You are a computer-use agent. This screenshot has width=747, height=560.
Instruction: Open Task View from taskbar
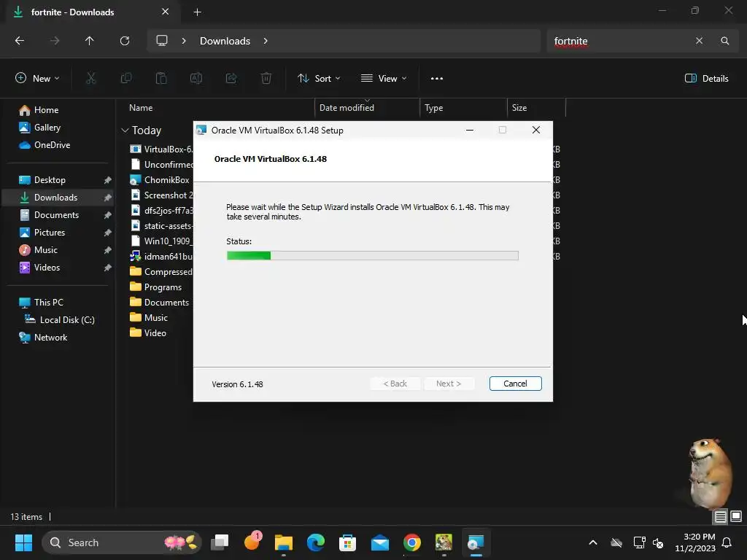click(220, 542)
